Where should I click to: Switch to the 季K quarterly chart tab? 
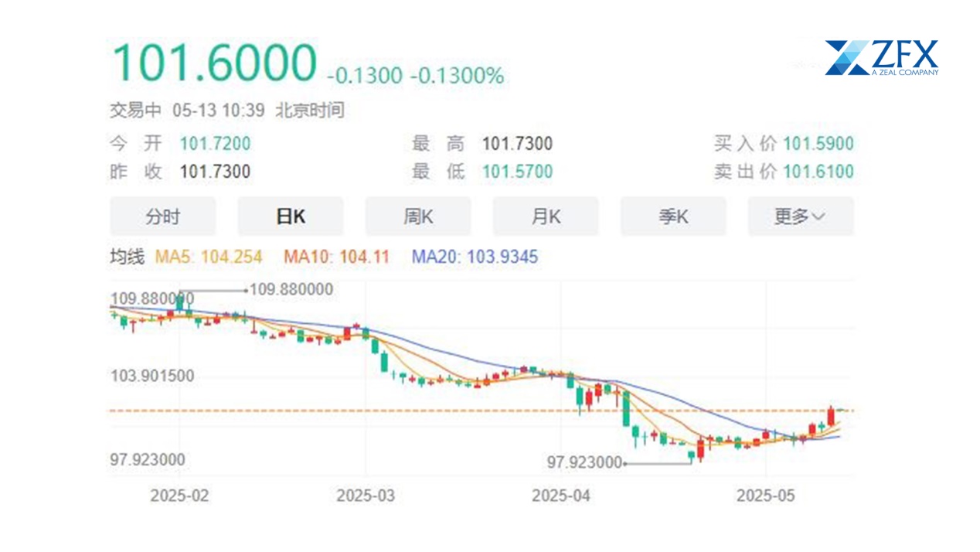coord(673,216)
